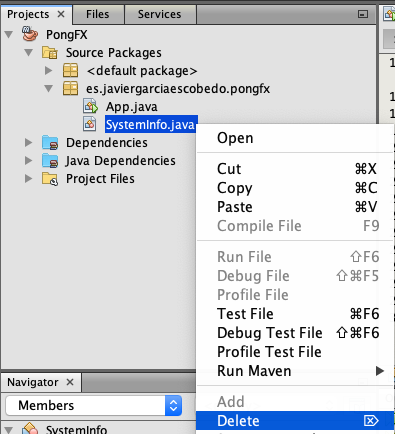
Task: Collapse the es.javiergarciaescobedo.pongfx package node
Action: (x=49, y=88)
